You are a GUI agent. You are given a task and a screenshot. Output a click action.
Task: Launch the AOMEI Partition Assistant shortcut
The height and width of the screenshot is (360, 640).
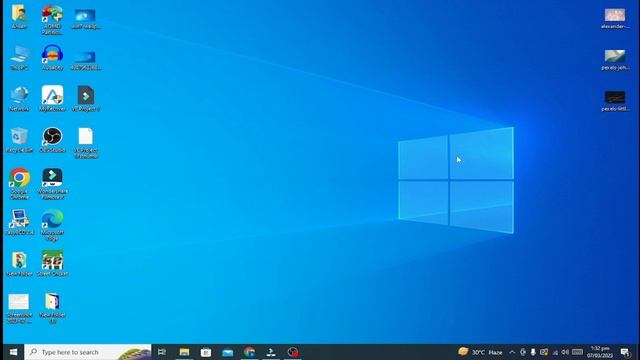(52, 20)
